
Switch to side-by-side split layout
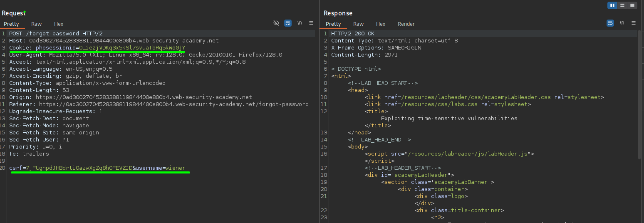(612, 5)
